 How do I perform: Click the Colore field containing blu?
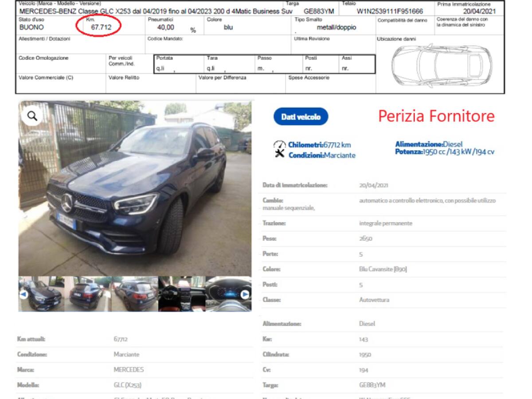tap(228, 27)
